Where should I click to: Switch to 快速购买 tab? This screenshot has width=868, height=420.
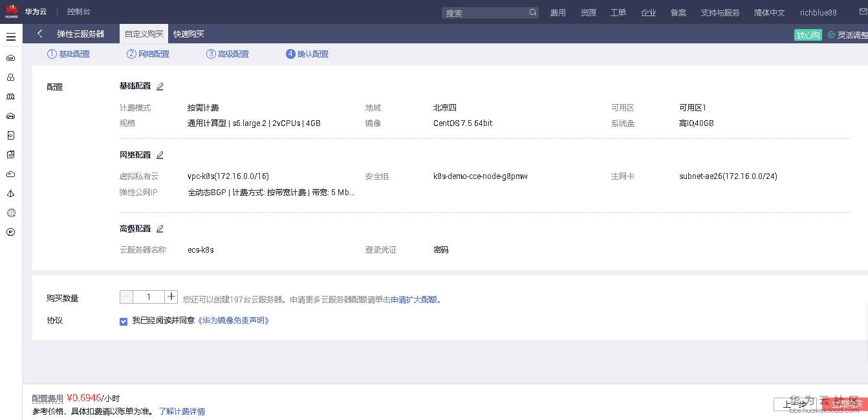click(189, 34)
